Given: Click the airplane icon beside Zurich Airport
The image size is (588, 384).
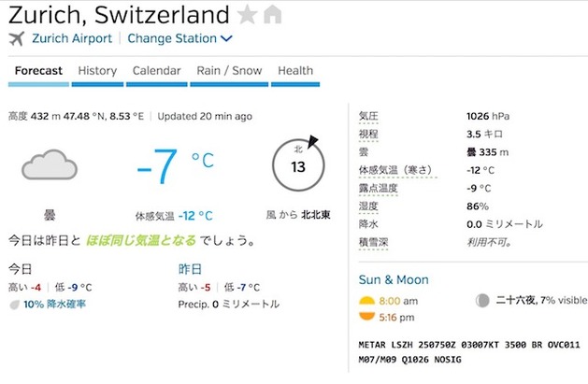Looking at the screenshot, I should [x=17, y=38].
